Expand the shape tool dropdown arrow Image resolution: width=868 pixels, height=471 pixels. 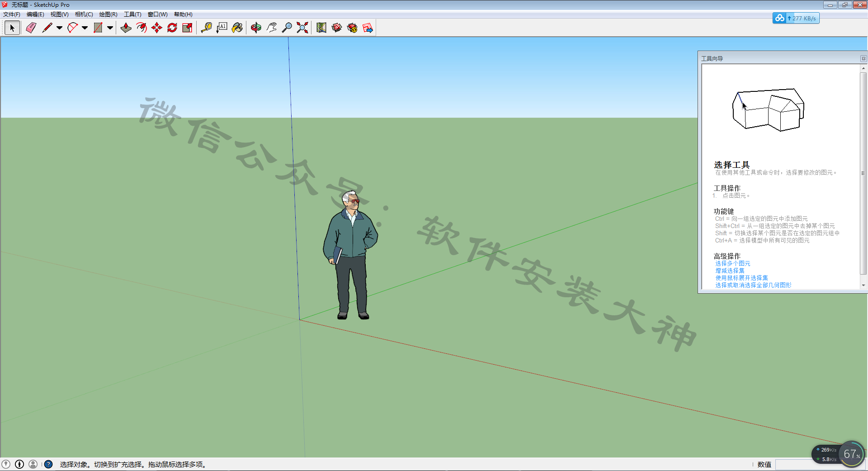[x=110, y=28]
